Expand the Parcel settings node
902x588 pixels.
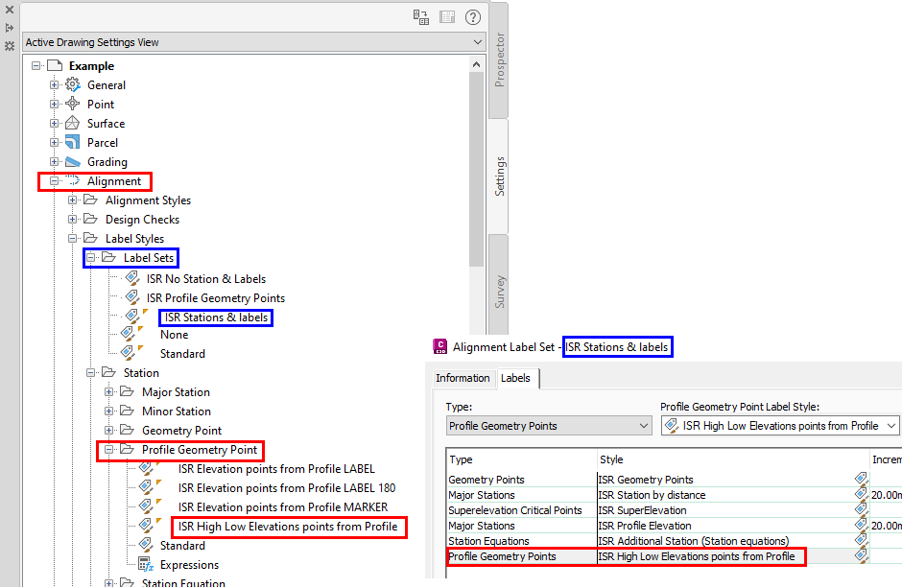pyautogui.click(x=54, y=143)
